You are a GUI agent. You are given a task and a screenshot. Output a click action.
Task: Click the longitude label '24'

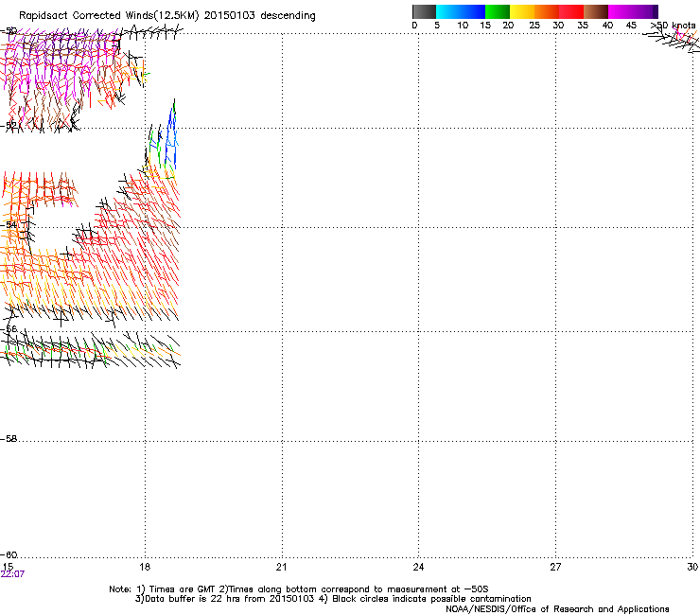(418, 567)
